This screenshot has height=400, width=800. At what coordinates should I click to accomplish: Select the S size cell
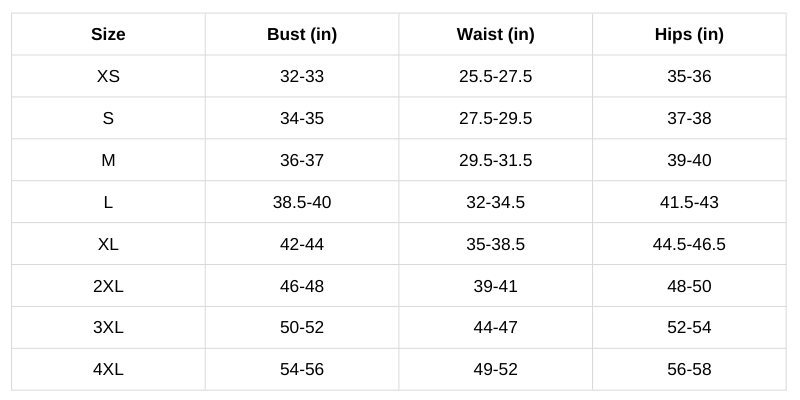pos(108,119)
